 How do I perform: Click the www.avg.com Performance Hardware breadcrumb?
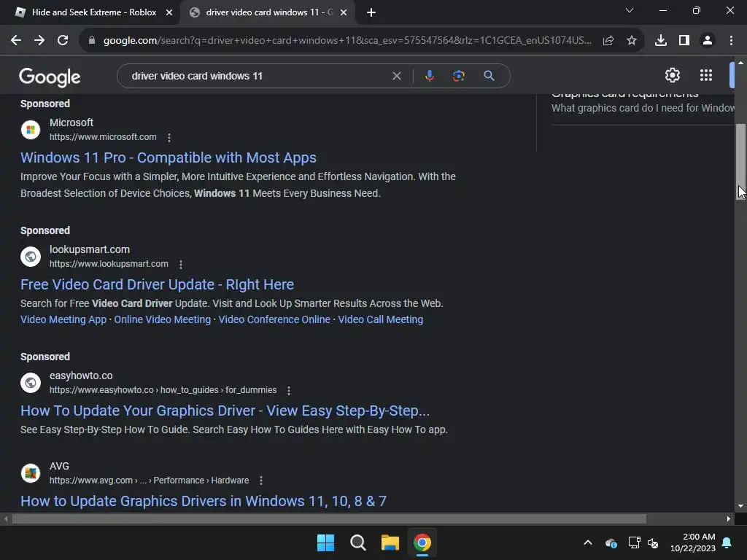149,481
